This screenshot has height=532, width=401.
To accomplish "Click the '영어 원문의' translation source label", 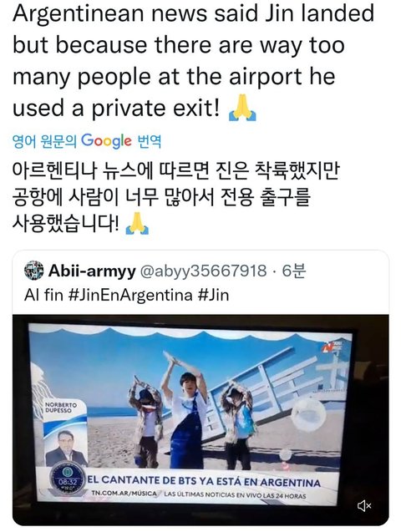I will click(x=44, y=141).
